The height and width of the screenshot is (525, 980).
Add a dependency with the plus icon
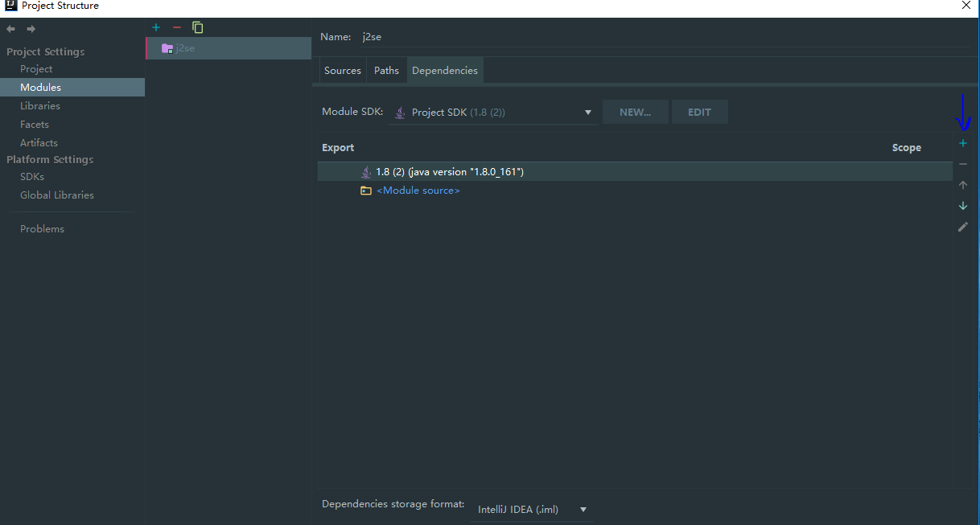tap(963, 143)
